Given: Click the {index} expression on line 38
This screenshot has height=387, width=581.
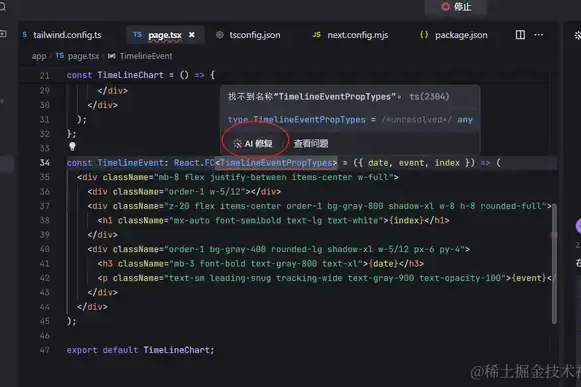Looking at the screenshot, I should click(x=406, y=221).
